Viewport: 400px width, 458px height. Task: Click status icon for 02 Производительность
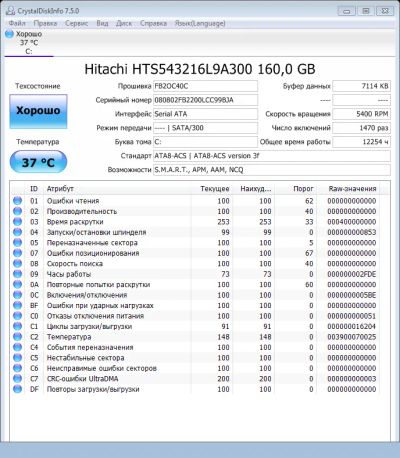[x=17, y=211]
